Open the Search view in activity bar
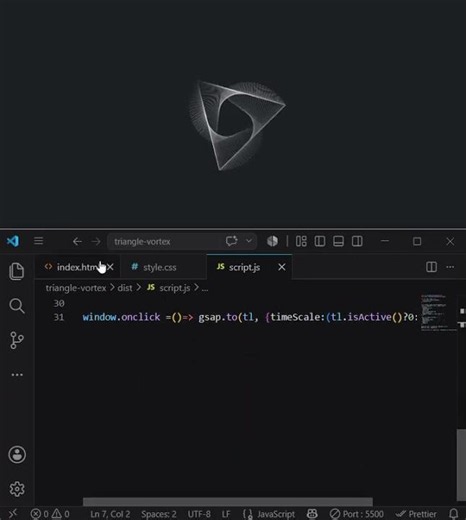466x520 pixels. [x=17, y=306]
